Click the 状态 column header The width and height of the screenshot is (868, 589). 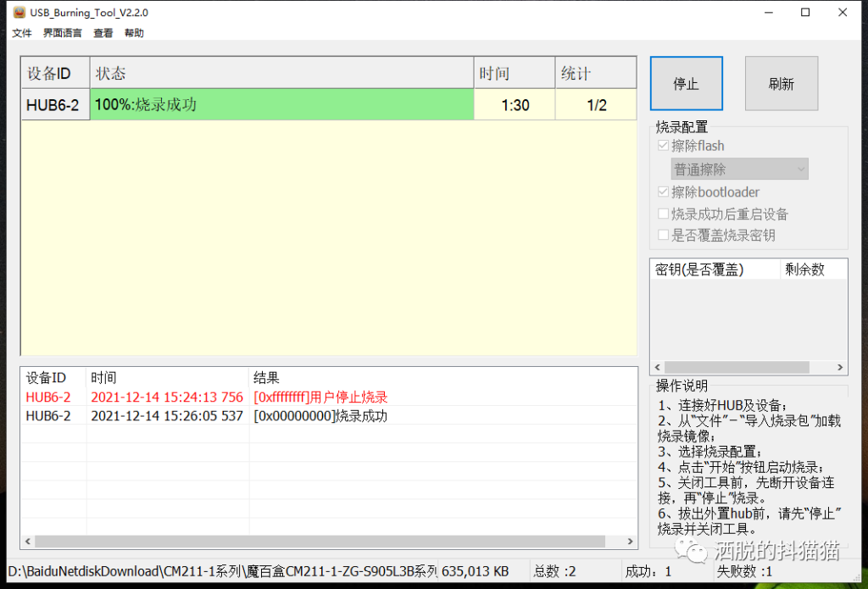281,74
